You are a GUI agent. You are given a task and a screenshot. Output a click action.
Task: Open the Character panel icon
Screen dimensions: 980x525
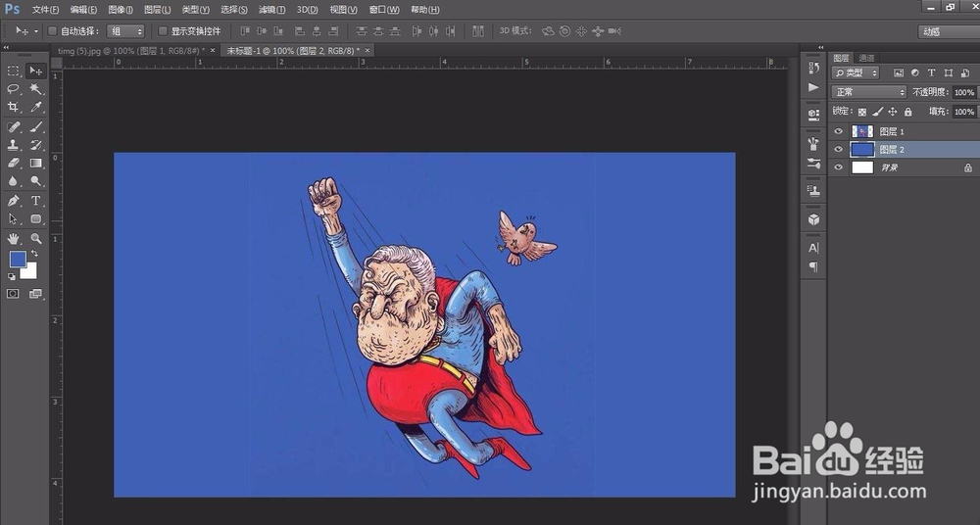tap(813, 248)
